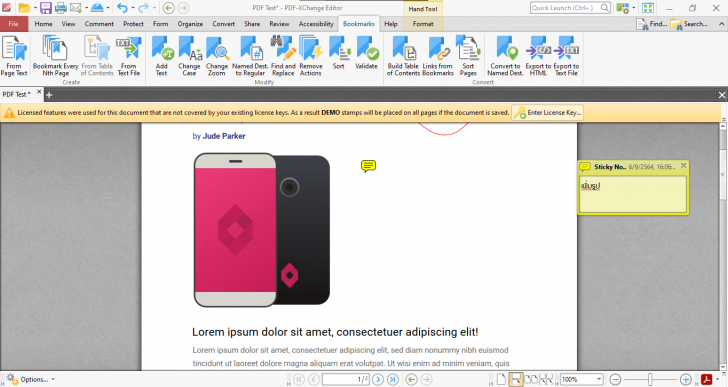
Task: Open a new document tab with plus
Action: pos(49,95)
